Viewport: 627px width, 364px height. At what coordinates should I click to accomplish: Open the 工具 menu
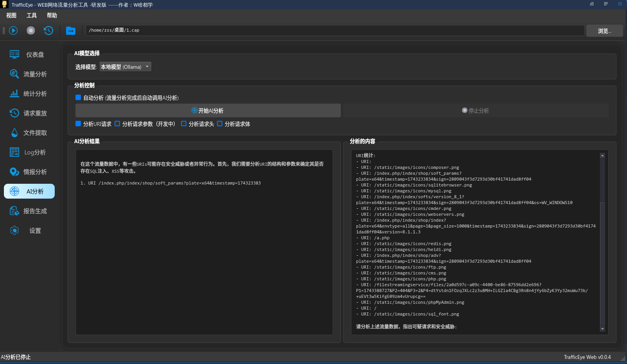pyautogui.click(x=31, y=15)
